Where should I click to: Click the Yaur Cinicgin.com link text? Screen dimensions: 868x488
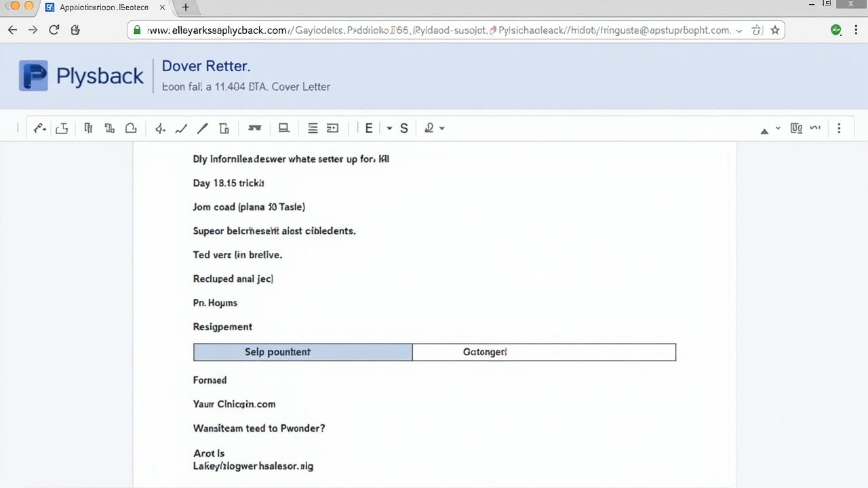coord(234,404)
